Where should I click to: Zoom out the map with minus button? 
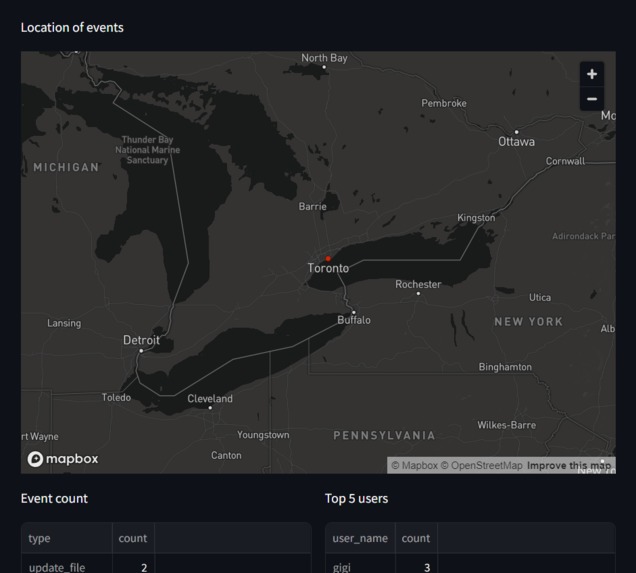pos(592,99)
